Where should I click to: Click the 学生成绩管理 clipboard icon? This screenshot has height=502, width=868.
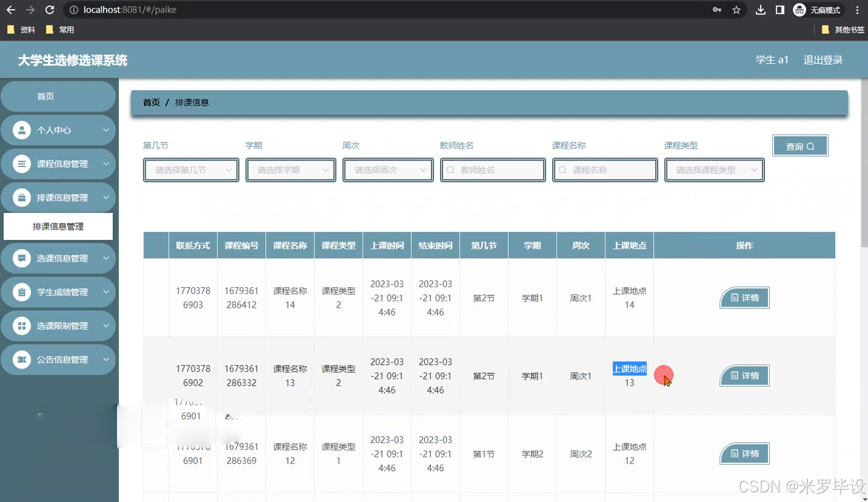22,292
